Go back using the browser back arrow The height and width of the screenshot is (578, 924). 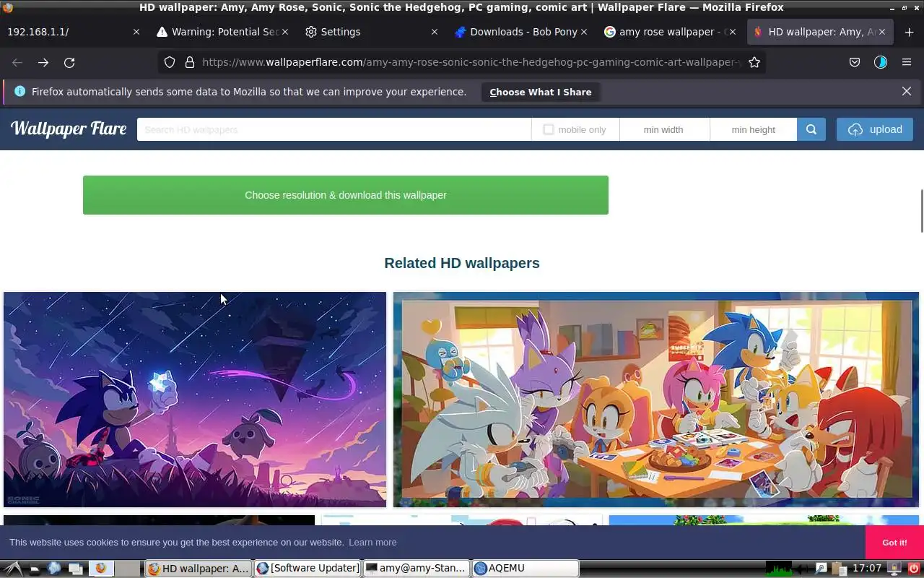pos(17,62)
